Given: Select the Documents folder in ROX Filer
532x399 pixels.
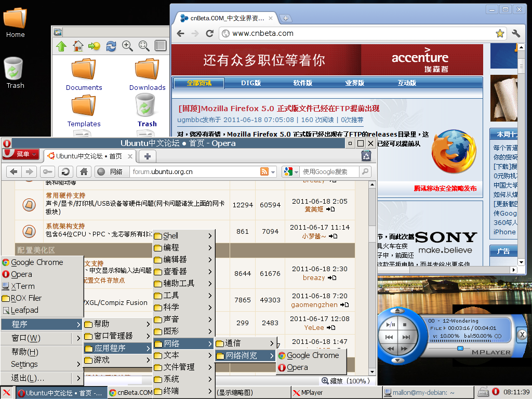Looking at the screenshot, I should pos(84,75).
